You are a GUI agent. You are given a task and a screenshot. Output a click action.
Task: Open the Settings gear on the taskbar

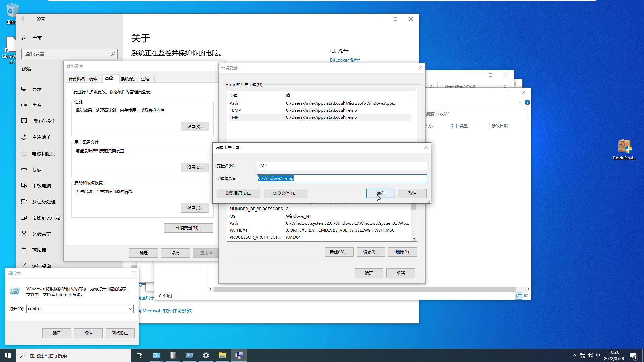(x=206, y=355)
